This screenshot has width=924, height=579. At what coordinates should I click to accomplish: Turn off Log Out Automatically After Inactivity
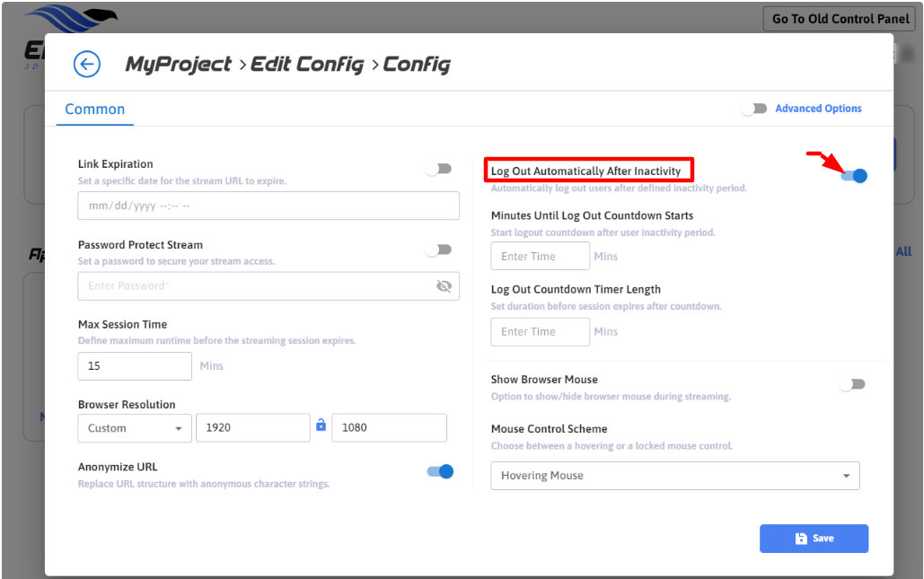pos(854,176)
